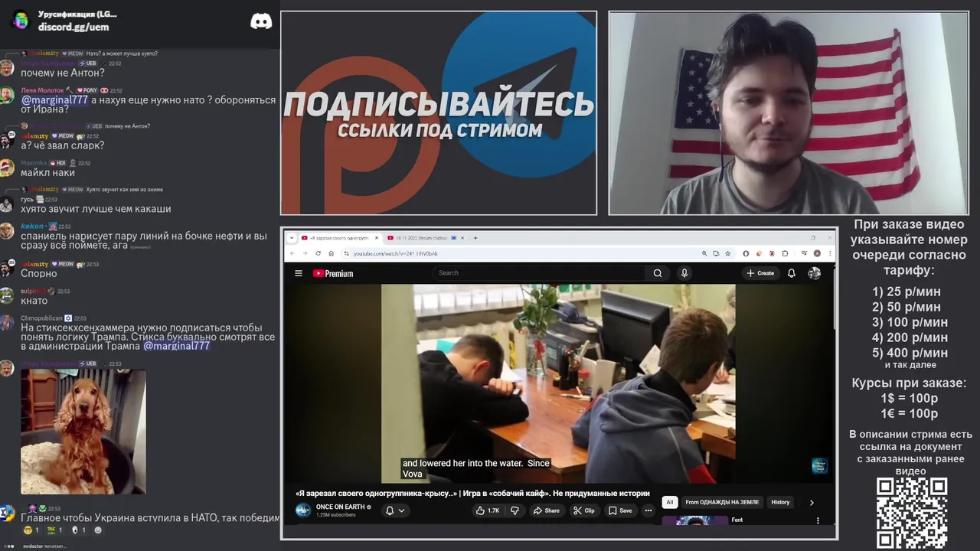This screenshot has height=551, width=980.
Task: Click the message 'Спорно'
Action: tap(38, 273)
